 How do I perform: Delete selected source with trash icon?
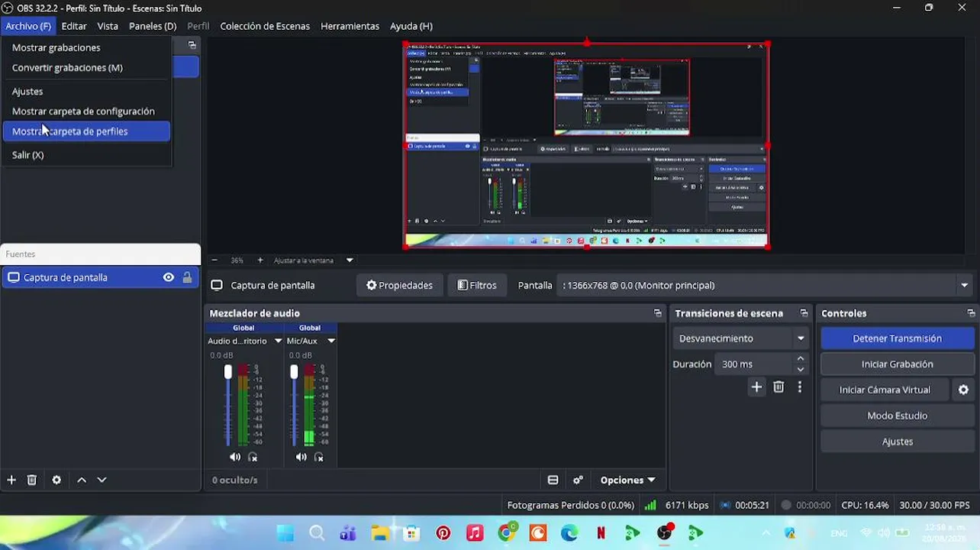click(32, 480)
